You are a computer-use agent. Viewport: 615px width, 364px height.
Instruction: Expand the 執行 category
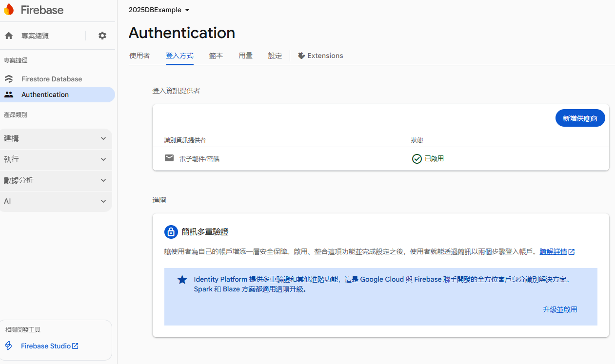point(56,159)
